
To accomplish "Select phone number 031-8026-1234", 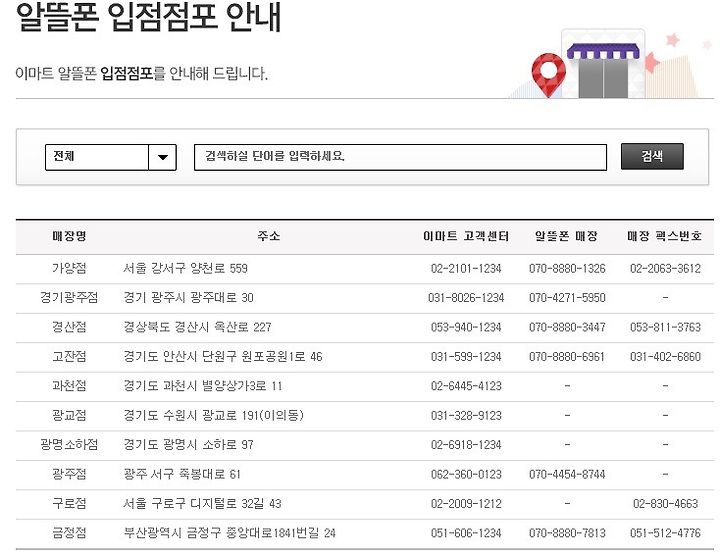I will [466, 297].
